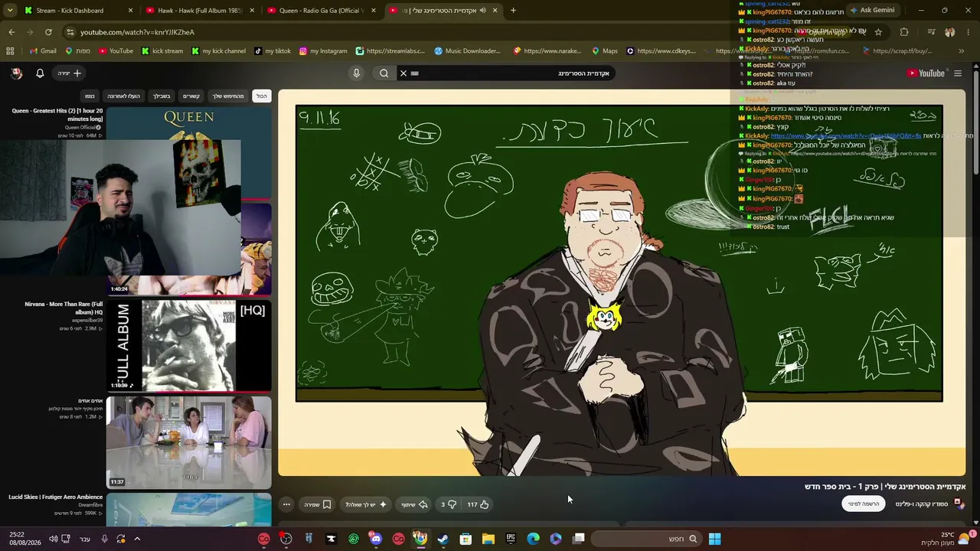Viewport: 980px width, 551px height.
Task: Start voice search with microphone icon
Action: (x=356, y=73)
